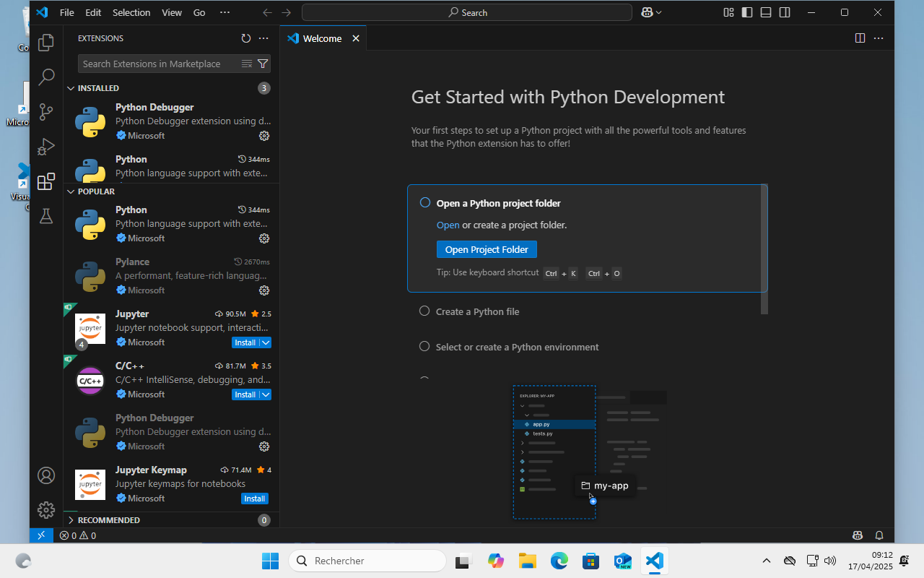The image size is (924, 578).
Task: Open Run and Debug view
Action: (46, 146)
